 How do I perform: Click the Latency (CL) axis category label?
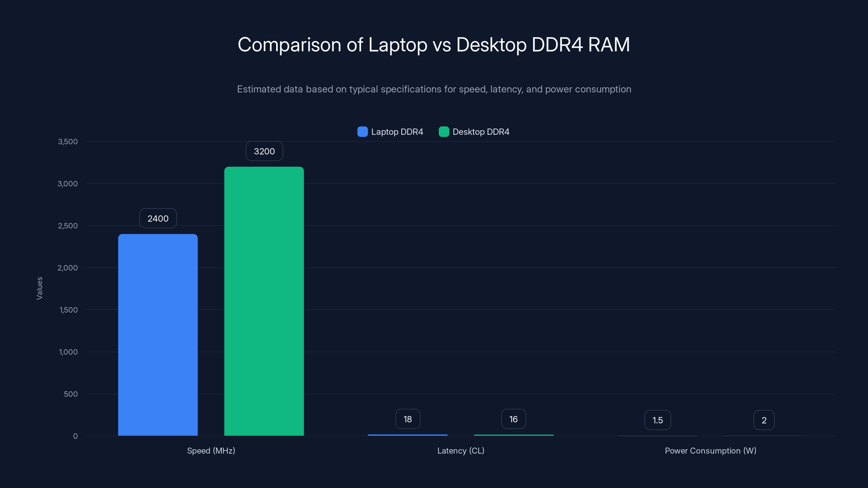point(461,451)
